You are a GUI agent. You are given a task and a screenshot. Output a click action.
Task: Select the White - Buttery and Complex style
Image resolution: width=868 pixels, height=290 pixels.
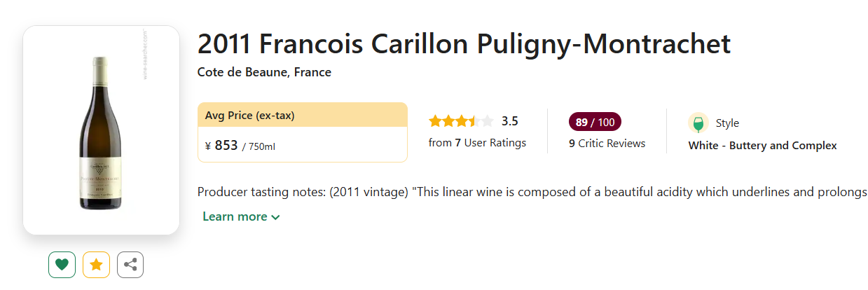762,146
